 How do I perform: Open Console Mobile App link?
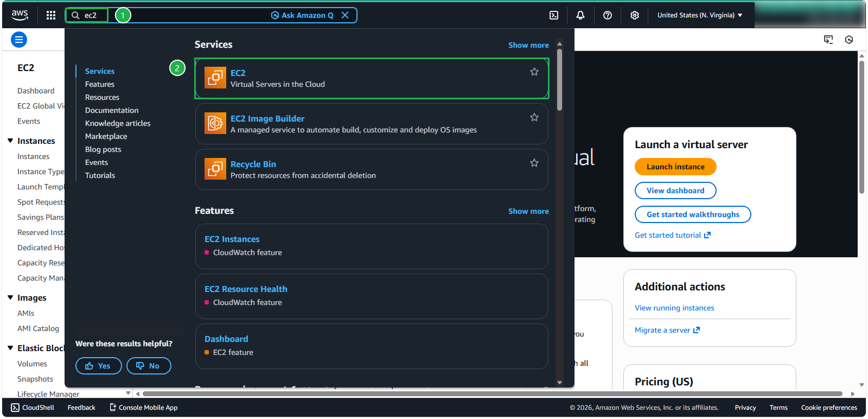[144, 408]
